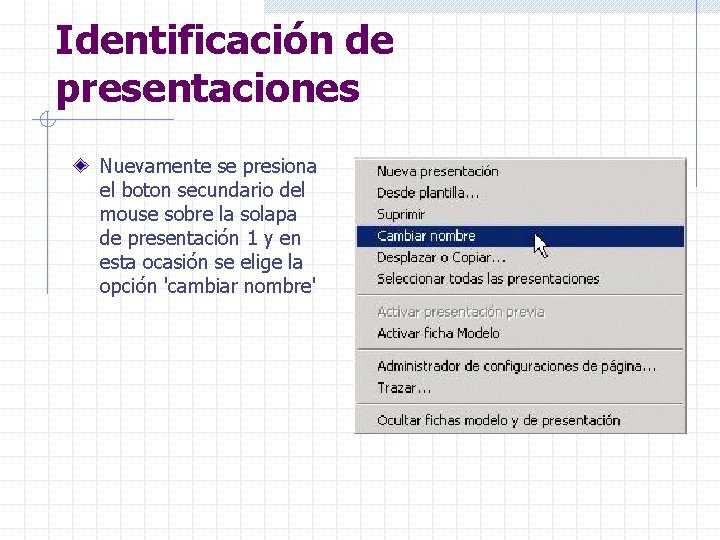
Task: Select 'Activar ficha Modelo' option
Action: [x=520, y=333]
